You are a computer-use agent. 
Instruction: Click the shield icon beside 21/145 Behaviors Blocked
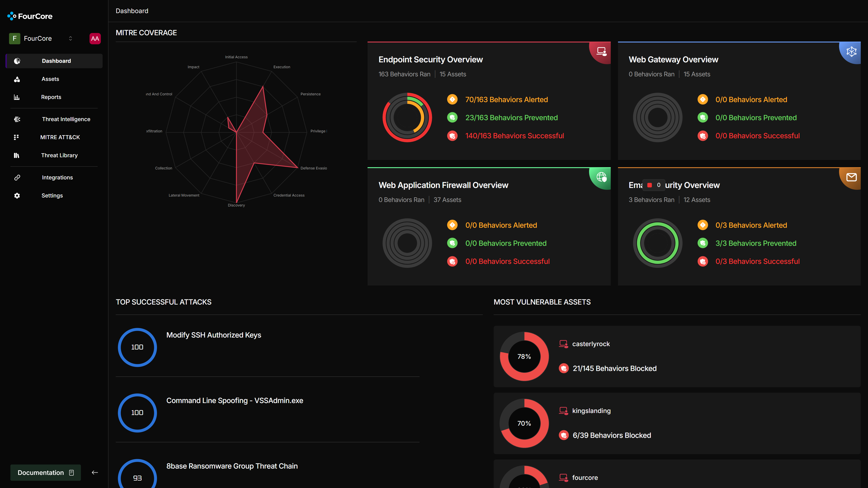pyautogui.click(x=563, y=368)
